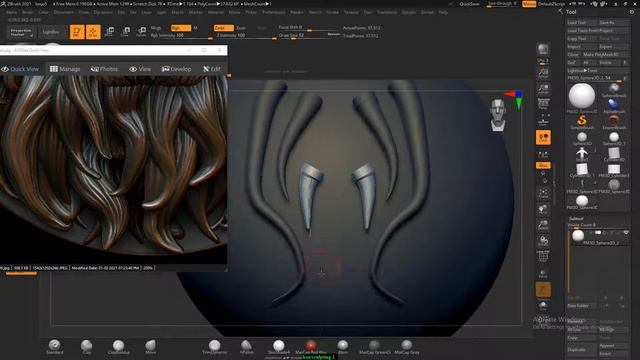Viewport: 640px width, 360px height.
Task: Open the LightBox browser
Action: pyautogui.click(x=51, y=32)
